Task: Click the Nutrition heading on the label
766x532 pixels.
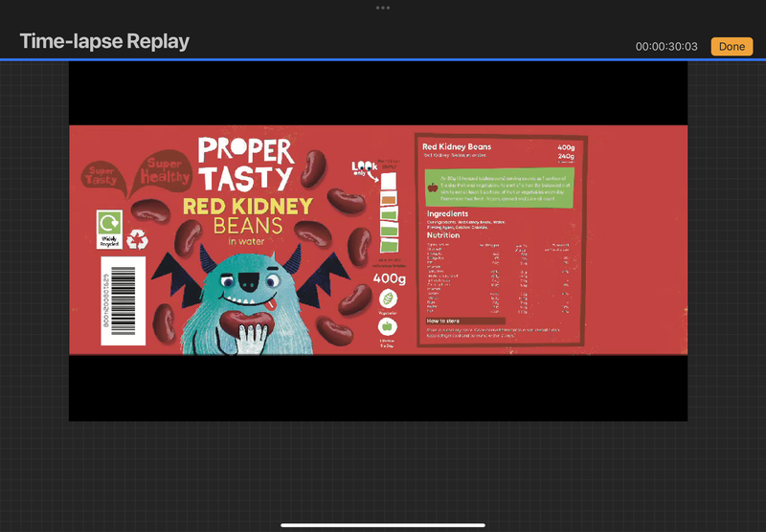Action: click(x=443, y=235)
